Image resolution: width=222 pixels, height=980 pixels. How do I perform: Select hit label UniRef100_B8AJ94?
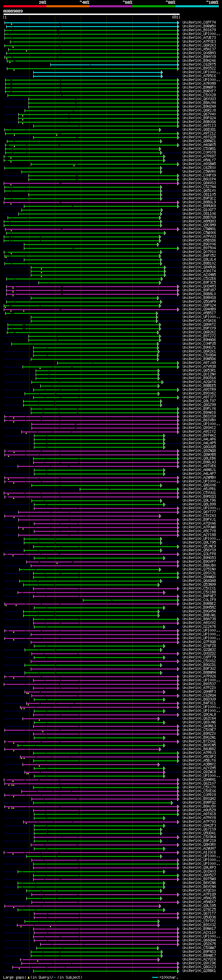[x=199, y=103]
